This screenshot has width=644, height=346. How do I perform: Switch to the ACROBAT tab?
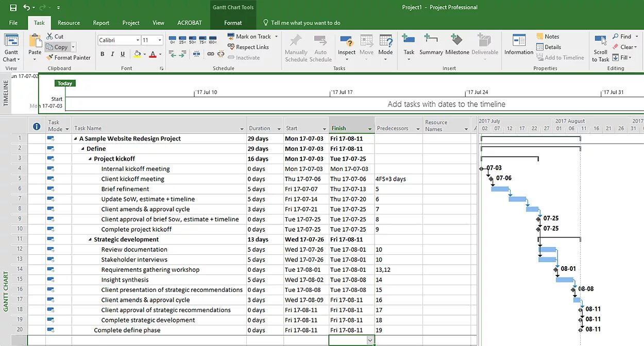190,23
